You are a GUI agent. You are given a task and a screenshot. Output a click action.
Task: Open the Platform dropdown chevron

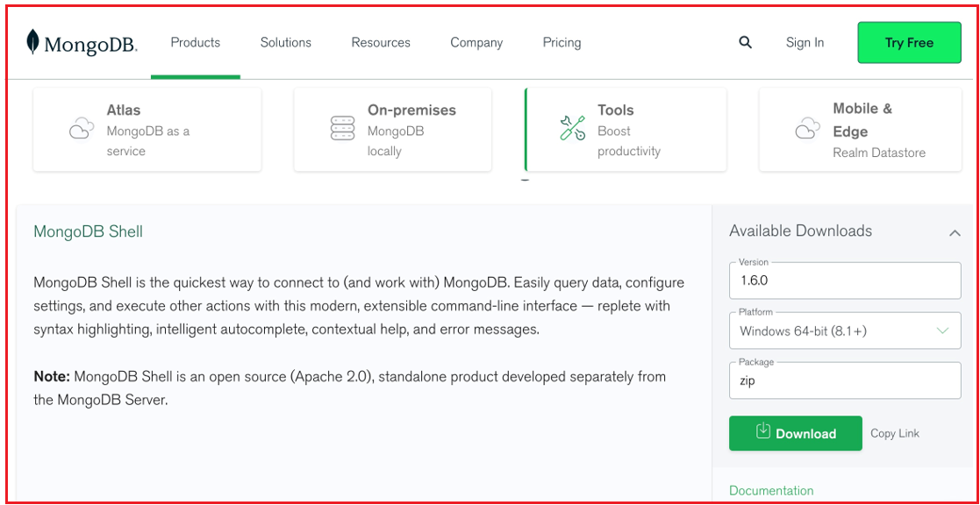pos(943,331)
